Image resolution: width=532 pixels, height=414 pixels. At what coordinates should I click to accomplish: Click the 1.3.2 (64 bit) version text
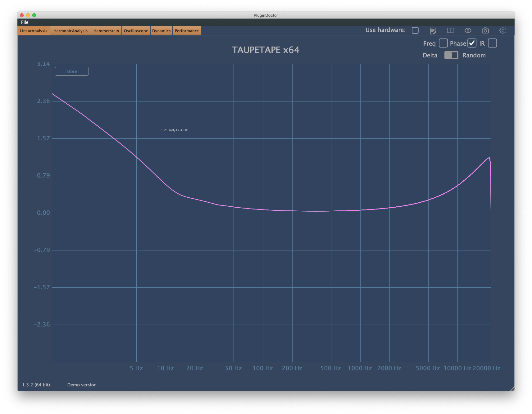point(36,385)
